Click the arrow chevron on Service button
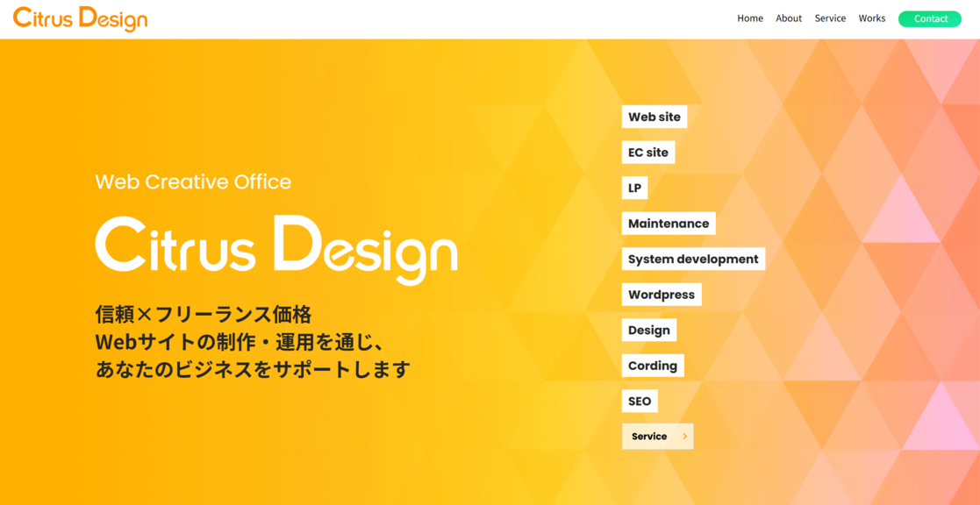 coord(684,437)
